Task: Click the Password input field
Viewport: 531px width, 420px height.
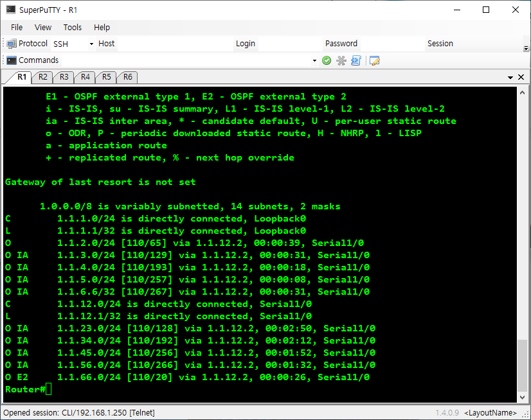Action: click(392, 44)
